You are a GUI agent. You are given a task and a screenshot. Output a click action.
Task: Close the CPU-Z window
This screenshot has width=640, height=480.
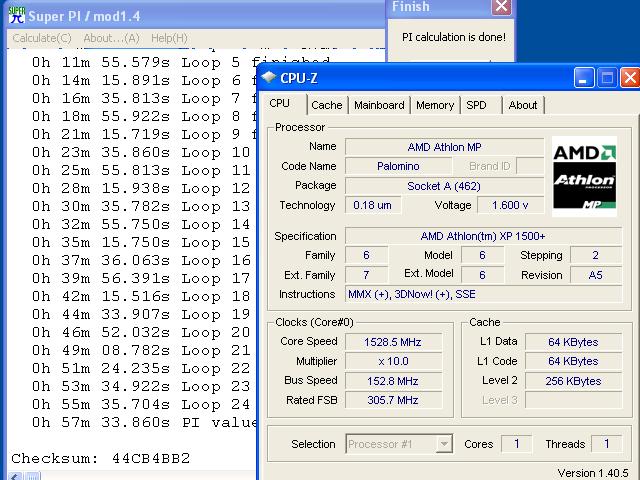630,78
